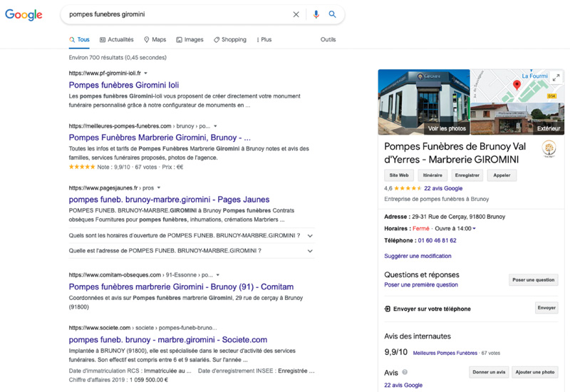Image resolution: width=570 pixels, height=392 pixels.
Task: Open the Extérieur photo thumbnail
Action: (517, 119)
